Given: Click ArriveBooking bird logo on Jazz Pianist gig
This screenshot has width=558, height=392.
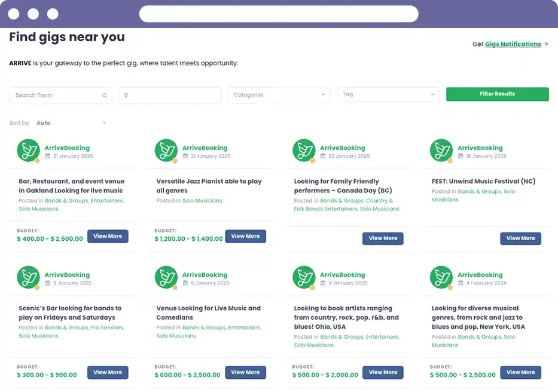Looking at the screenshot, I should tap(166, 150).
